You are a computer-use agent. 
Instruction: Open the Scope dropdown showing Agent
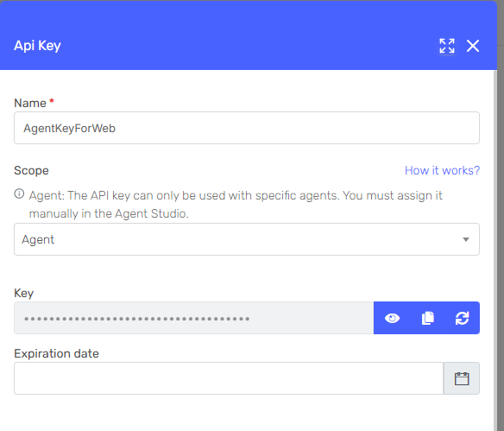coord(247,239)
